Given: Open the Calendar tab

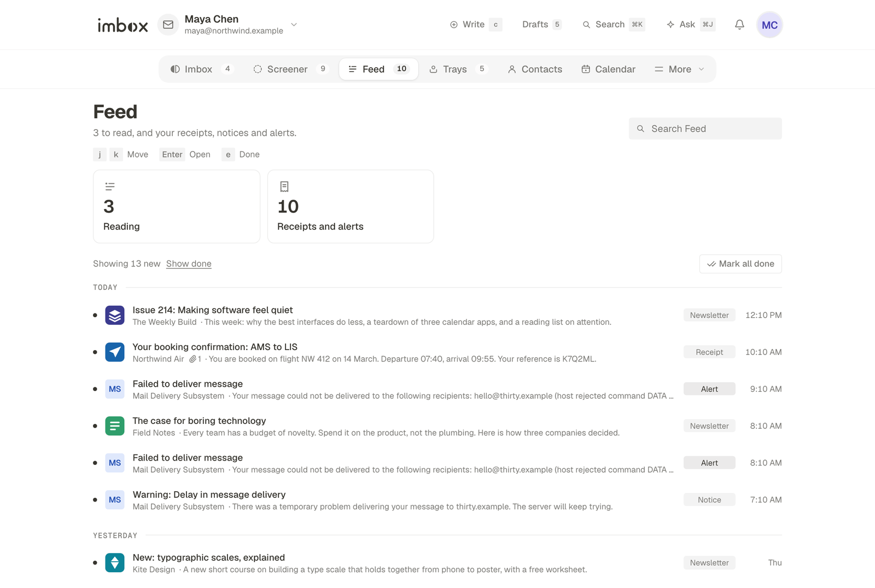Looking at the screenshot, I should (x=608, y=69).
